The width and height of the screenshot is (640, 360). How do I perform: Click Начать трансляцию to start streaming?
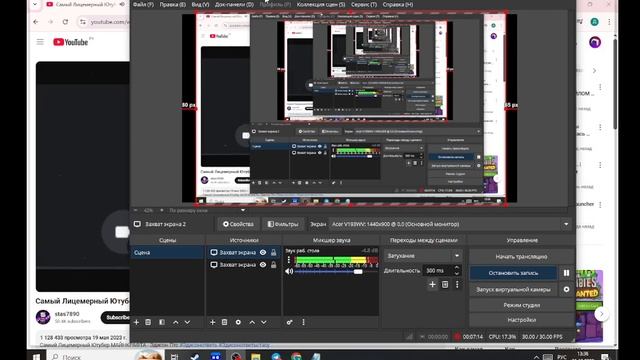(521, 257)
